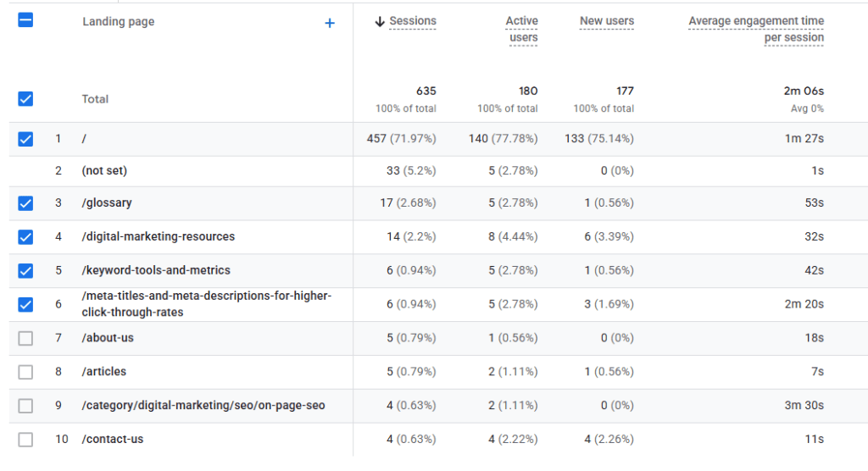Image resolution: width=868 pixels, height=471 pixels.
Task: Uncheck the Total row checkbox
Action: [x=25, y=99]
